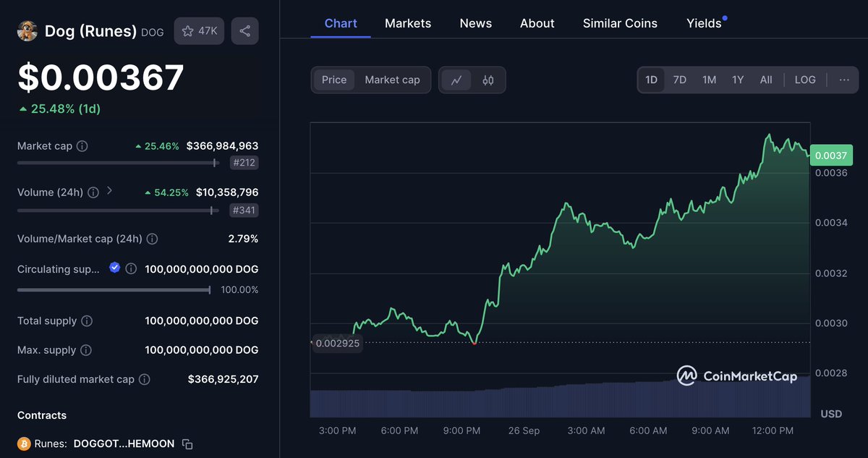Enable LOG scale on the chart
The width and height of the screenshot is (868, 458).
pyautogui.click(x=804, y=80)
